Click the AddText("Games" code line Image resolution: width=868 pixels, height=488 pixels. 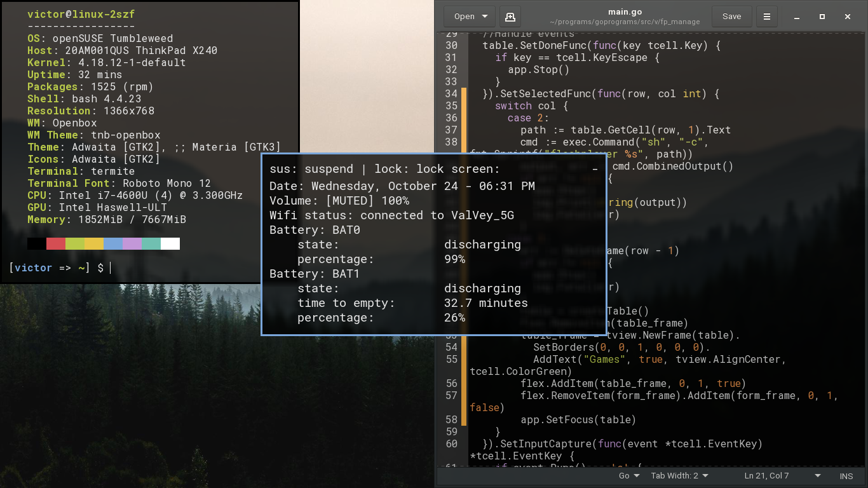pos(660,359)
